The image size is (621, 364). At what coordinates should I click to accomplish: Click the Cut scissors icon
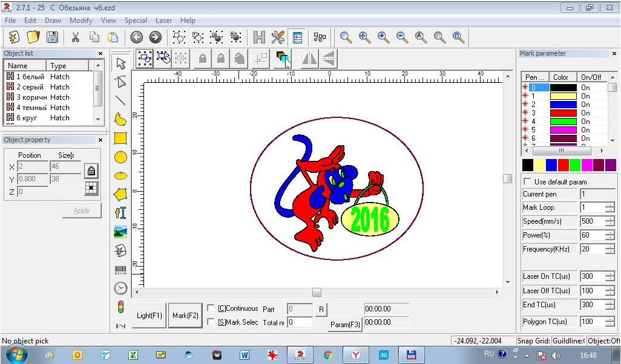click(75, 37)
